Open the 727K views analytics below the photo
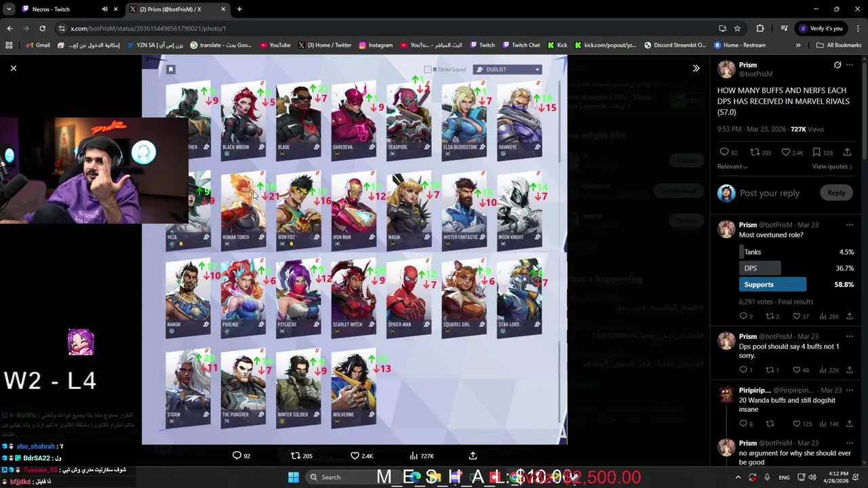Viewport: 868px width, 488px height. [x=421, y=455]
